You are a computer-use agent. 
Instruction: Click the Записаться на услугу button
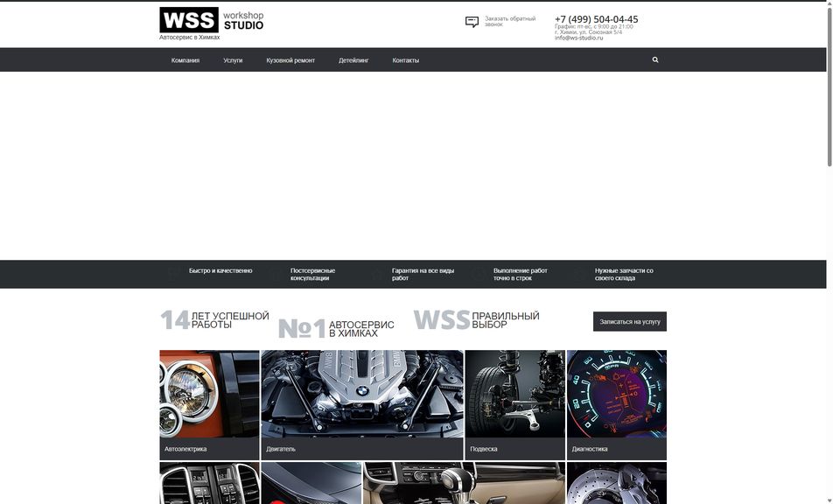click(629, 321)
